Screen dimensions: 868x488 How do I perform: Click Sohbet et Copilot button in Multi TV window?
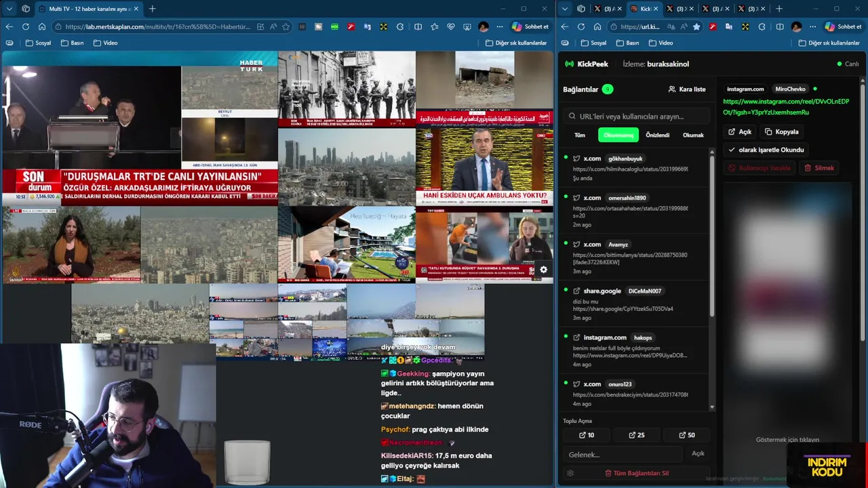click(530, 26)
